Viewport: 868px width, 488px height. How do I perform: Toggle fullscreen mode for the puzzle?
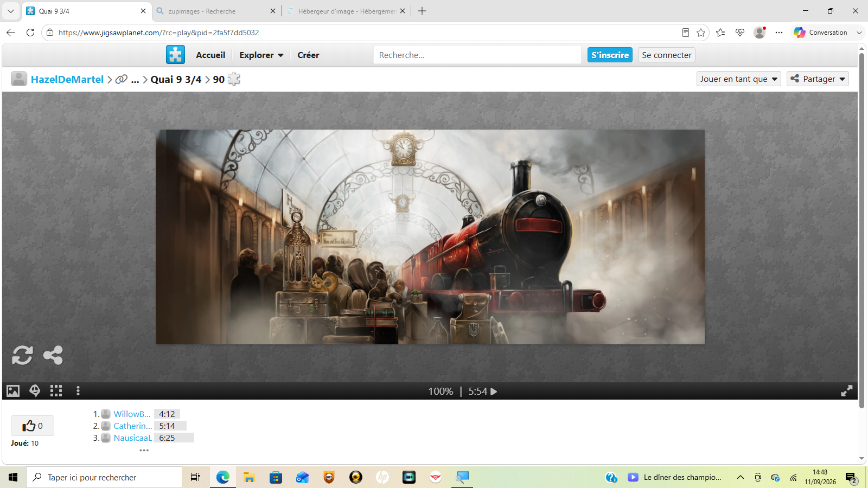[x=847, y=391]
